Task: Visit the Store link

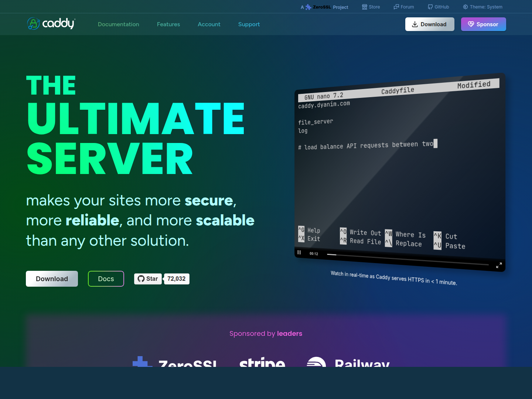Action: pos(371,7)
